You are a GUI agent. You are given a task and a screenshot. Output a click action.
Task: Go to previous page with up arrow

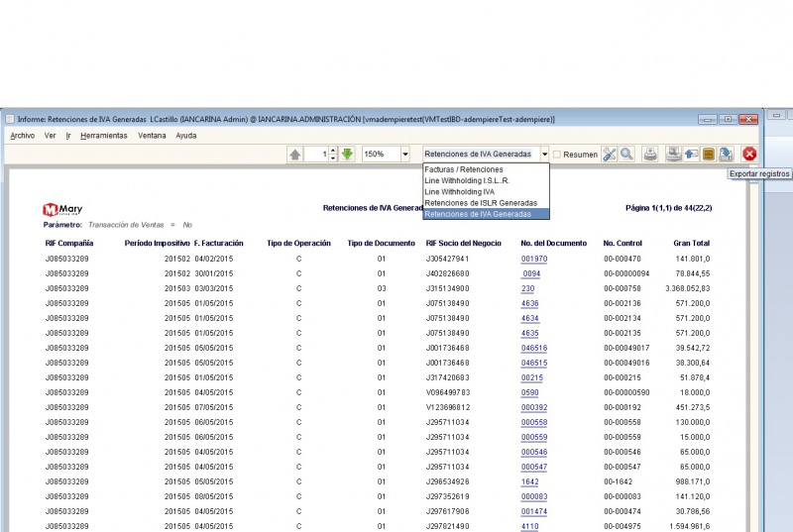[x=294, y=155]
